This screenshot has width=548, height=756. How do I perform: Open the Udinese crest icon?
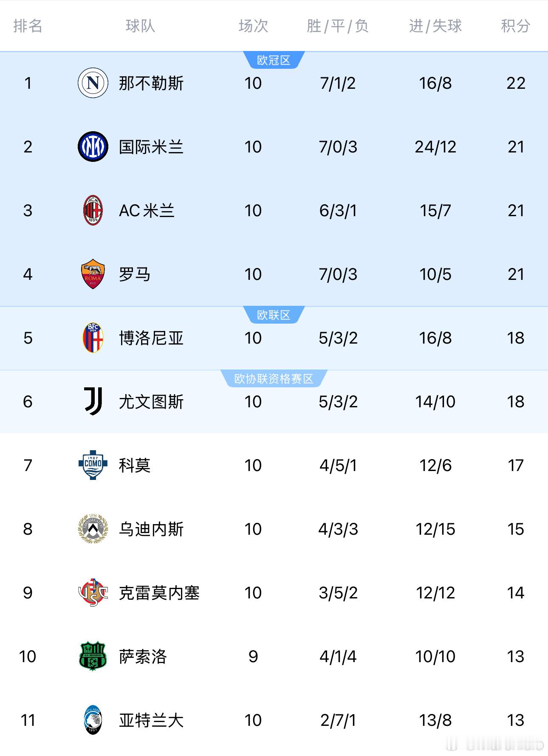(x=93, y=529)
